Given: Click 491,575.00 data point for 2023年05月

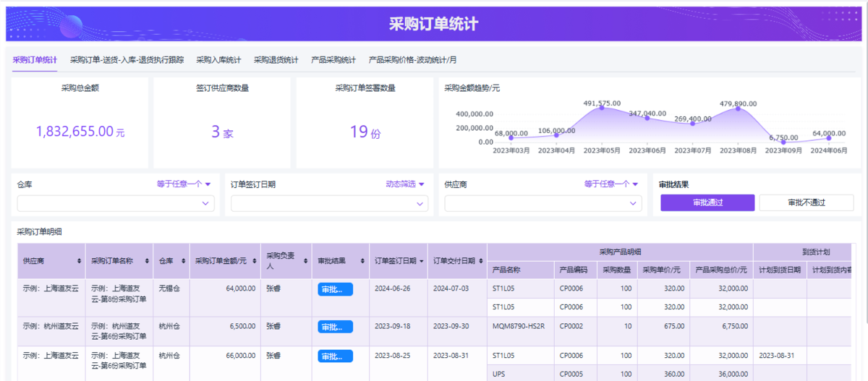Looking at the screenshot, I should 602,108.
